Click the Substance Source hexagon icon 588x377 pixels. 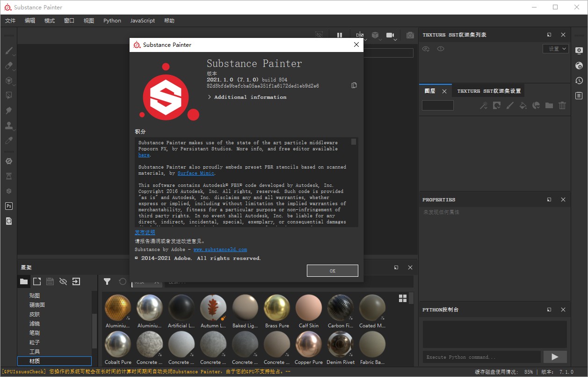click(9, 161)
